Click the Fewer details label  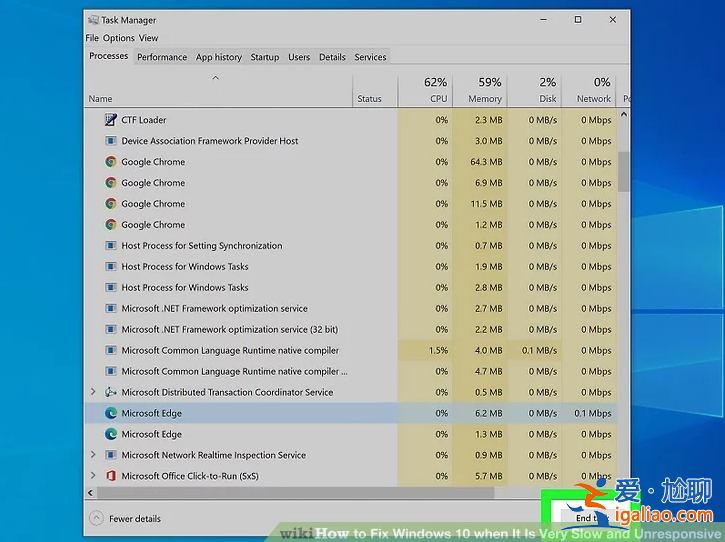pyautogui.click(x=135, y=519)
